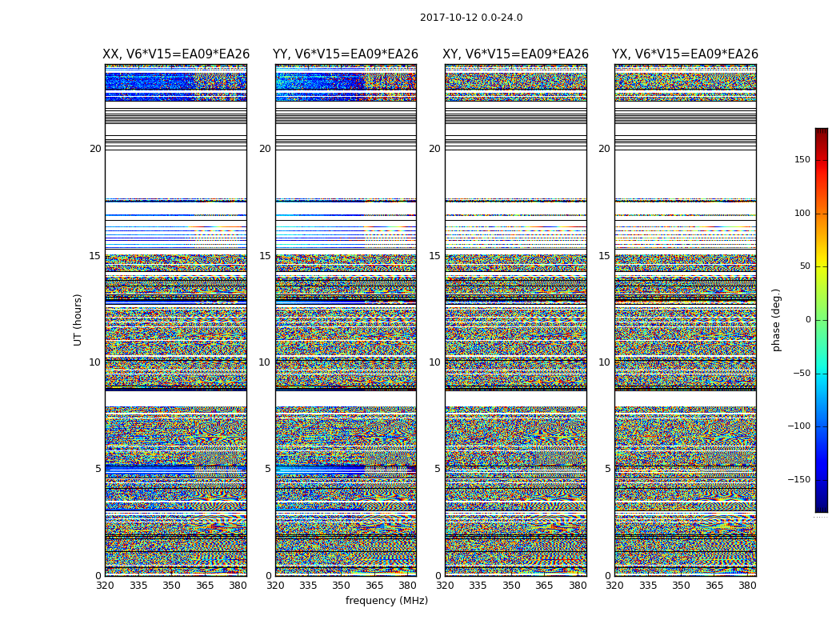Viewport: 840px width, 640px height.
Task: Click the colorbar tick label '−150'
Action: (798, 480)
